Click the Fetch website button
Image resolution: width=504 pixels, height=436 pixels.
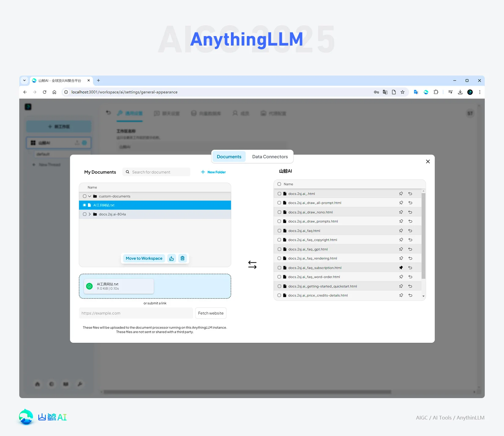pyautogui.click(x=211, y=313)
